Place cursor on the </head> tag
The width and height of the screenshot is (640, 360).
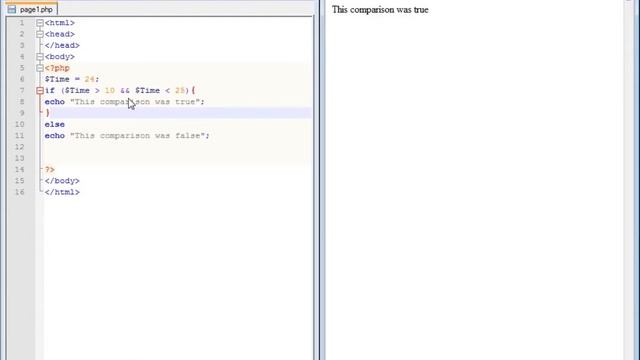(62, 45)
